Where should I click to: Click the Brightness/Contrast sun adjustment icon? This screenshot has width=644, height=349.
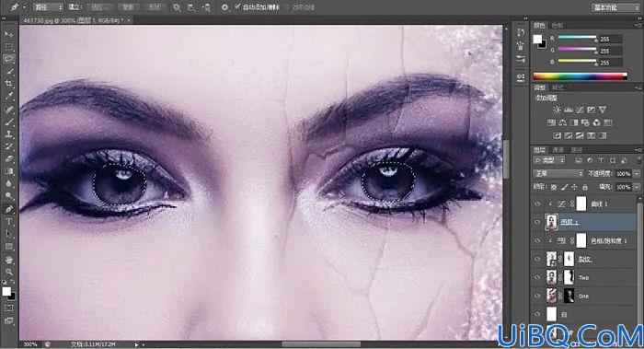pos(557,110)
